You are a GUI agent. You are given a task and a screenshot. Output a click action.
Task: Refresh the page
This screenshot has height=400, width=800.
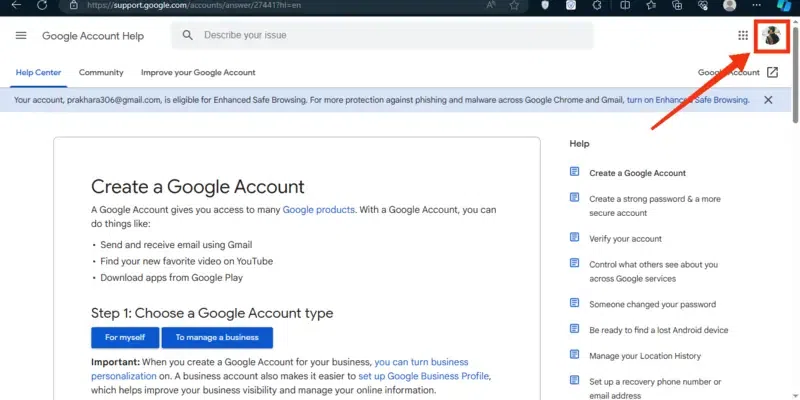click(x=43, y=5)
